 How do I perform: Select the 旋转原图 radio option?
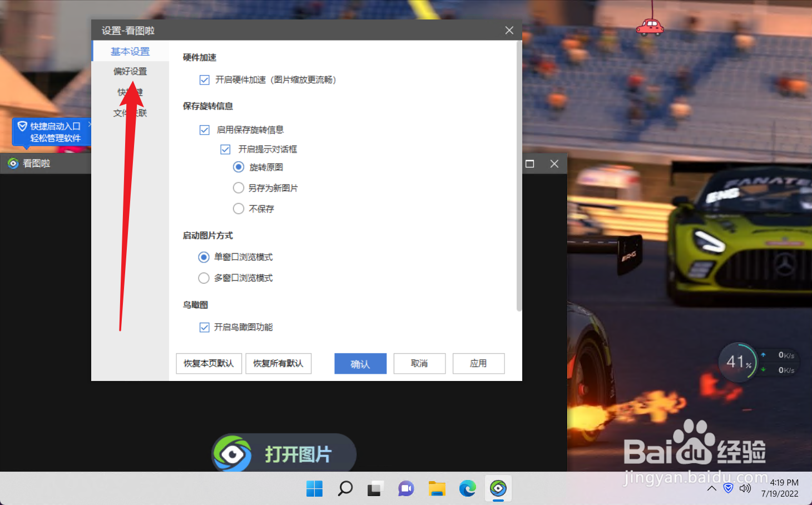[239, 167]
